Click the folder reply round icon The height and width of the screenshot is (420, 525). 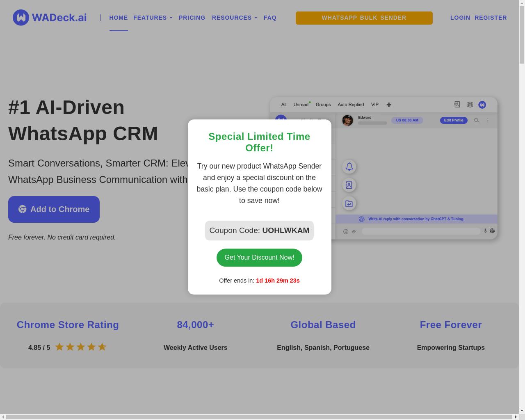(349, 203)
